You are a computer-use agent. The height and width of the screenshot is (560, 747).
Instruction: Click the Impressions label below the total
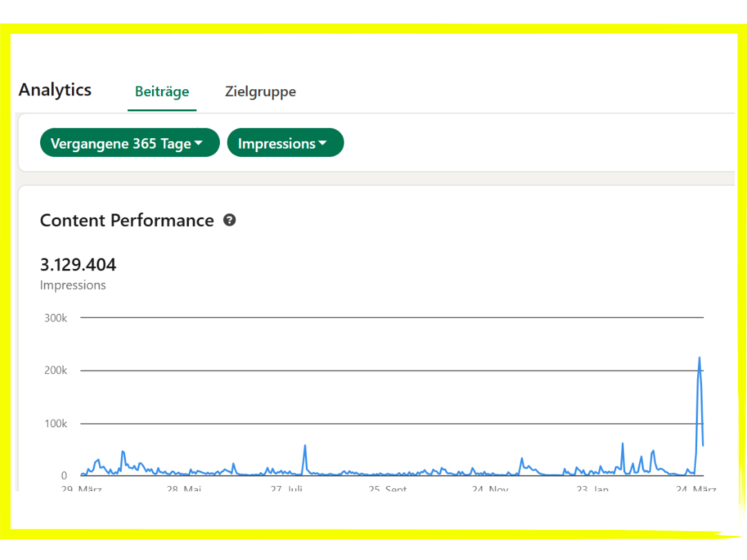click(x=73, y=285)
